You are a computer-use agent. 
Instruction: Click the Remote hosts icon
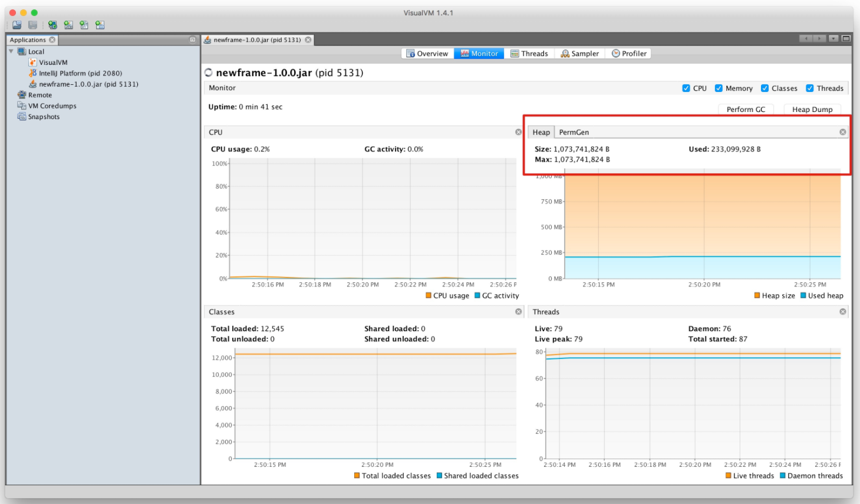[x=22, y=95]
